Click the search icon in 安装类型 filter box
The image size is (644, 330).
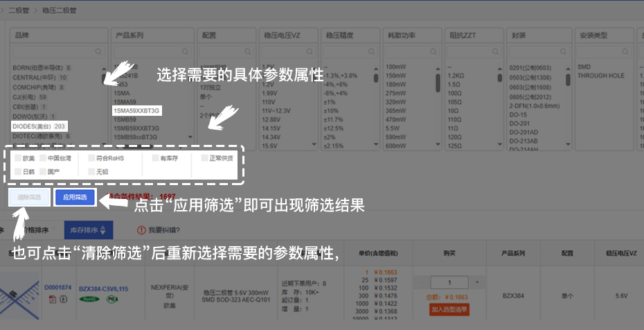click(x=626, y=52)
